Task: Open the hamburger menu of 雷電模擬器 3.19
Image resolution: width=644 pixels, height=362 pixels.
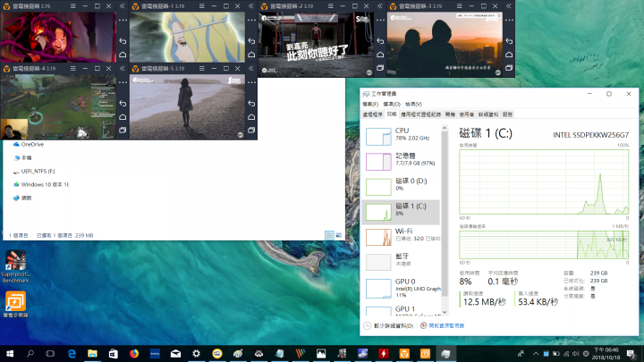Action: 72,6
